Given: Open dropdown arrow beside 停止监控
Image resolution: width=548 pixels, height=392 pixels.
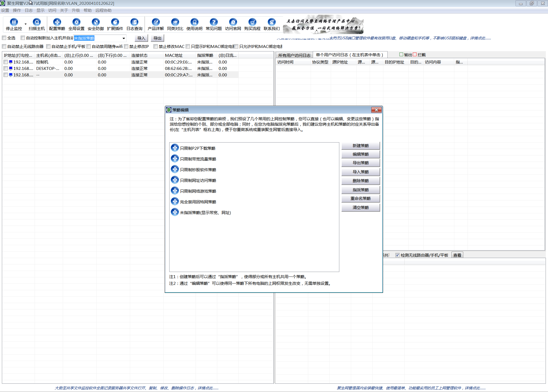Looking at the screenshot, I should pos(25,24).
